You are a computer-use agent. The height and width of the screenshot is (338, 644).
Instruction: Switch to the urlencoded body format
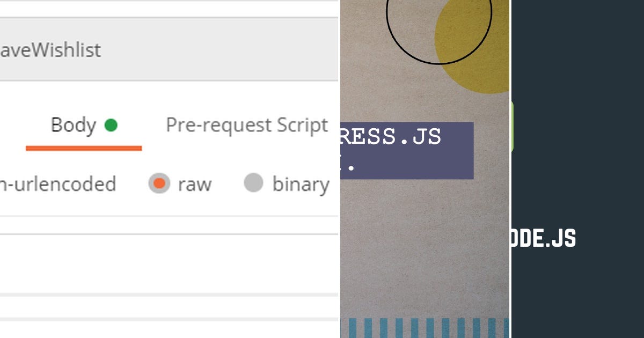tap(59, 184)
